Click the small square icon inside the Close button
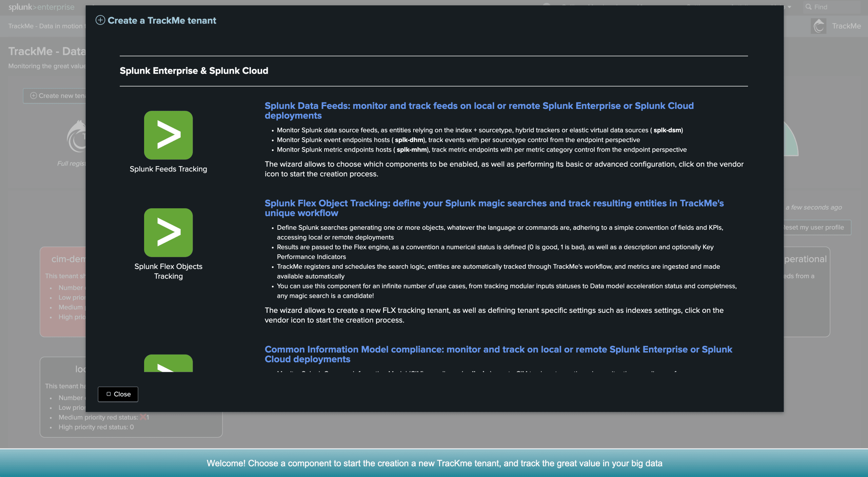868x477 pixels. [108, 394]
